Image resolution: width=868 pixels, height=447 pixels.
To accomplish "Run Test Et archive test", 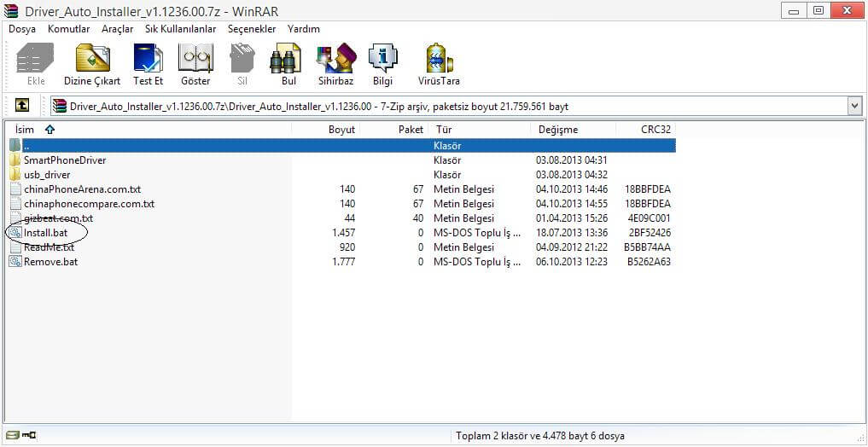I will click(x=148, y=64).
